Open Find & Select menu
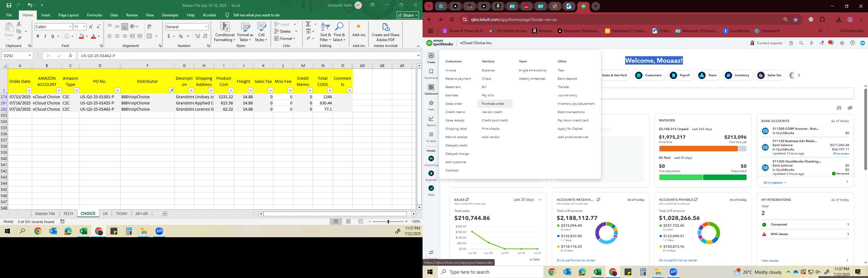 [339, 32]
